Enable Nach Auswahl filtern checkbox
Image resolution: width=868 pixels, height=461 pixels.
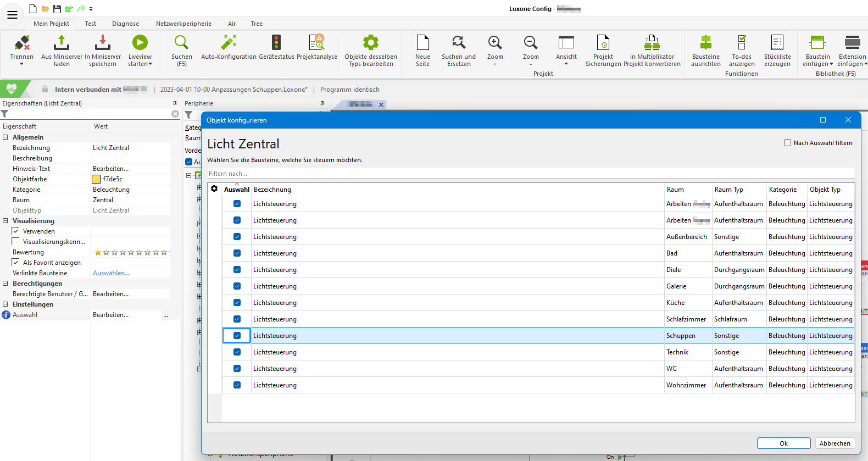pos(787,143)
